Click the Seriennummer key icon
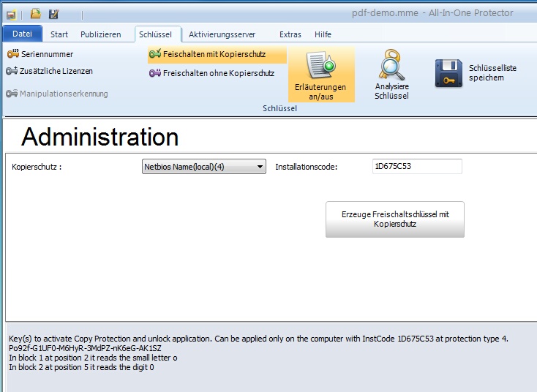Viewport: 537px width, 392px height. (x=12, y=54)
